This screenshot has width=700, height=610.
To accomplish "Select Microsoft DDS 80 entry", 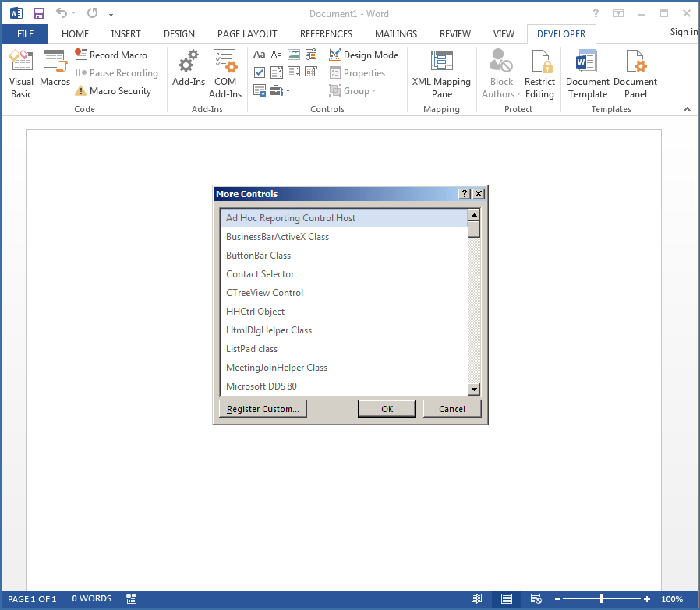I will tap(344, 386).
